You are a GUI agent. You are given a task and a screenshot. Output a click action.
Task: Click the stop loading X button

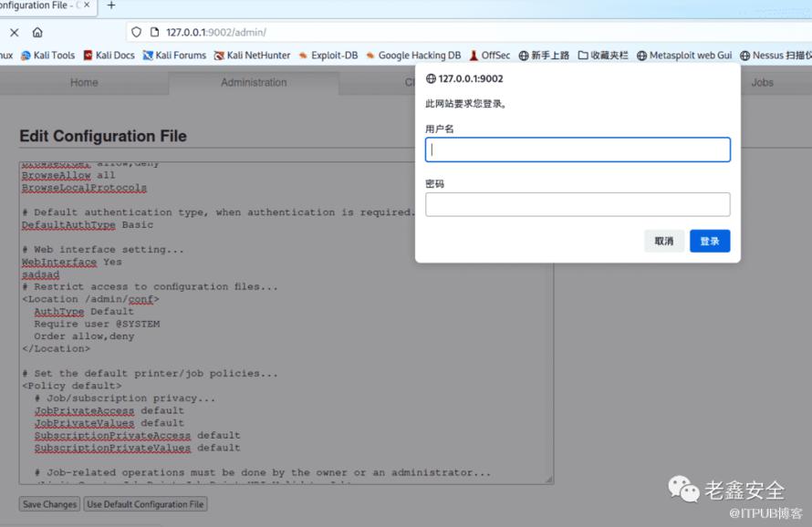coord(14,32)
